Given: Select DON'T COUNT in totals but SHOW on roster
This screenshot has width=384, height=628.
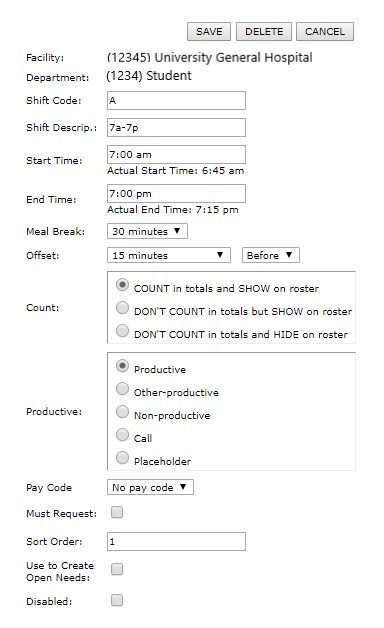Looking at the screenshot, I should (122, 308).
